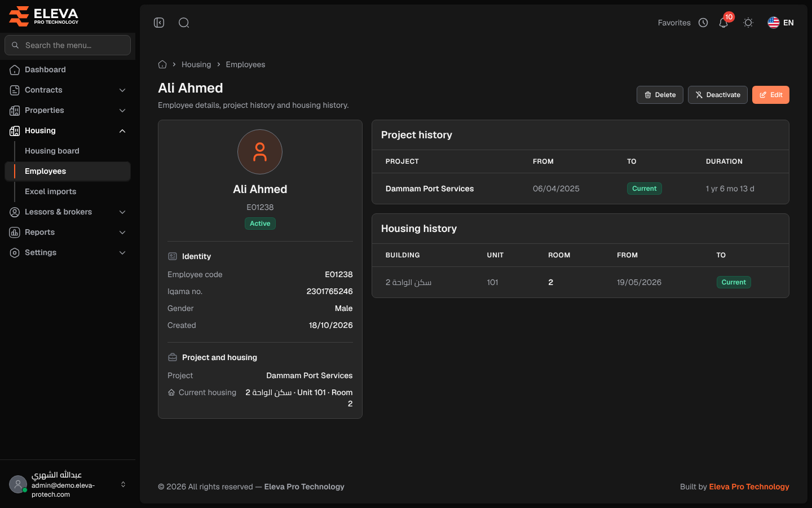The height and width of the screenshot is (508, 812).
Task: Expand the Properties menu chevron
Action: click(122, 111)
